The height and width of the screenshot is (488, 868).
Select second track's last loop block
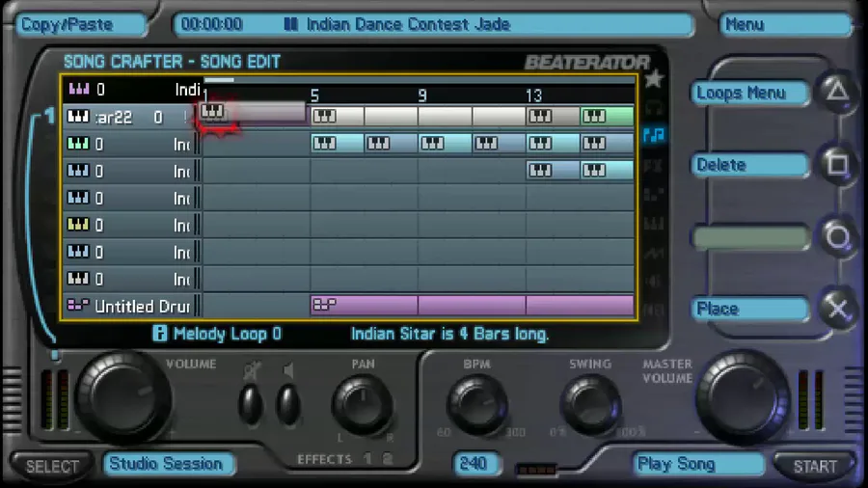(608, 144)
